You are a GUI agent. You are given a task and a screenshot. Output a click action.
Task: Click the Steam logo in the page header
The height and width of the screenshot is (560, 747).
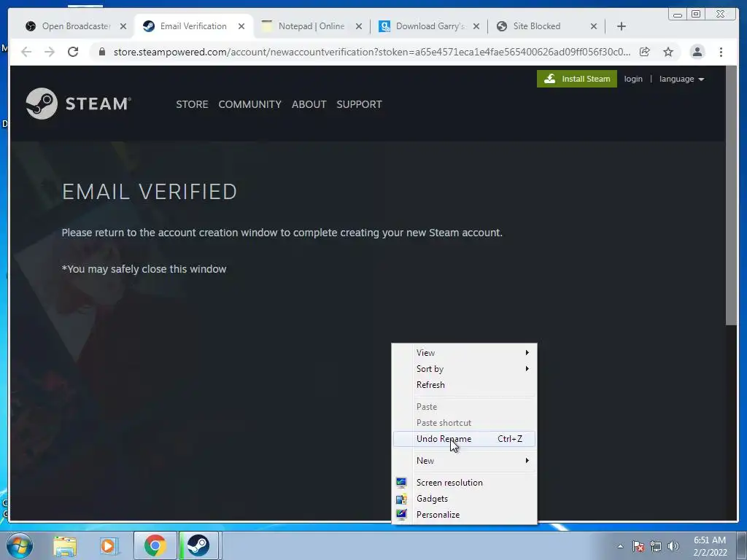coord(79,104)
